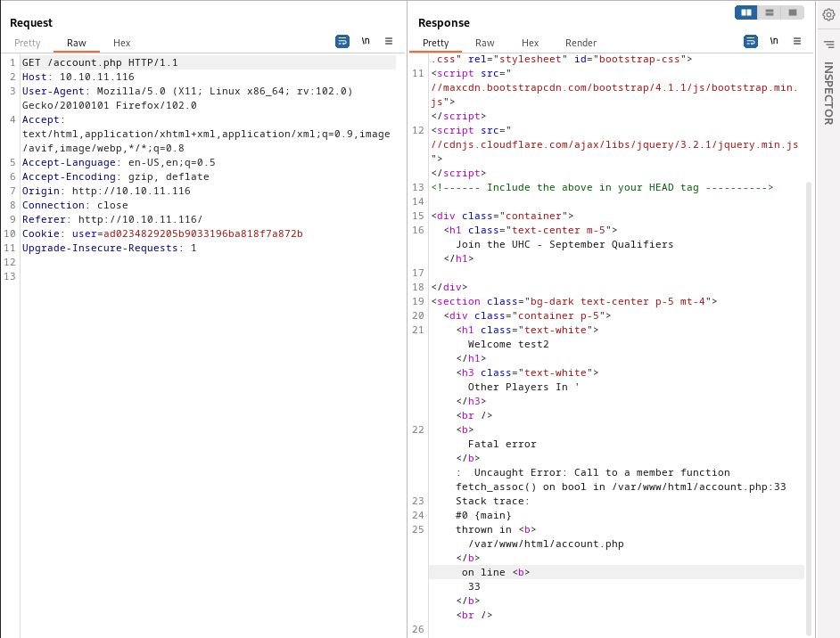The image size is (840, 638).
Task: Switch Response view to Pretty tab
Action: pos(435,43)
